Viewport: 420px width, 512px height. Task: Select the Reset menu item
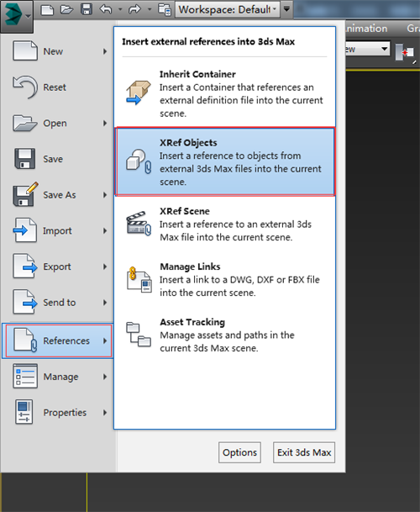pyautogui.click(x=59, y=87)
